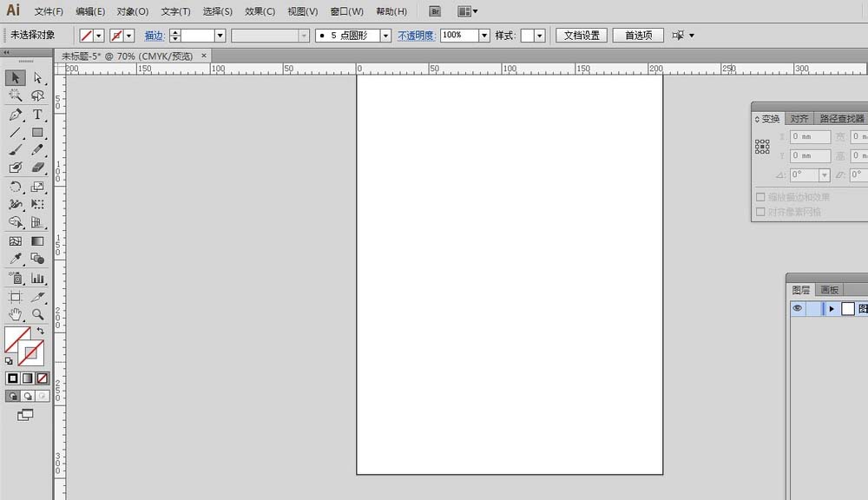This screenshot has height=500, width=868.
Task: Click the 首选项 button
Action: point(638,36)
